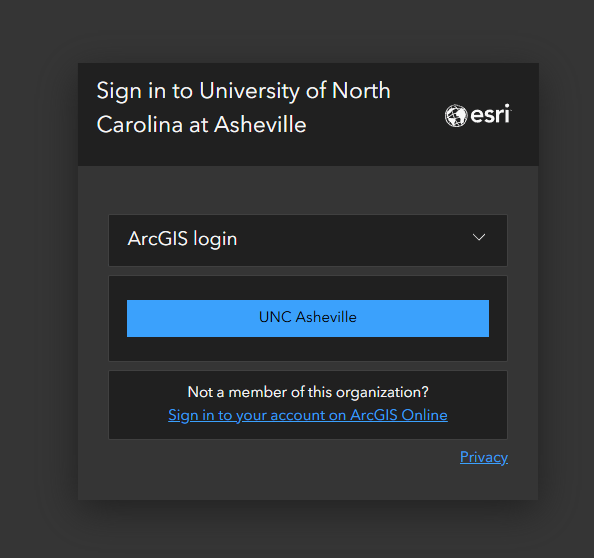This screenshot has height=558, width=594.
Task: Sign in with the UNC Asheville button
Action: (308, 318)
